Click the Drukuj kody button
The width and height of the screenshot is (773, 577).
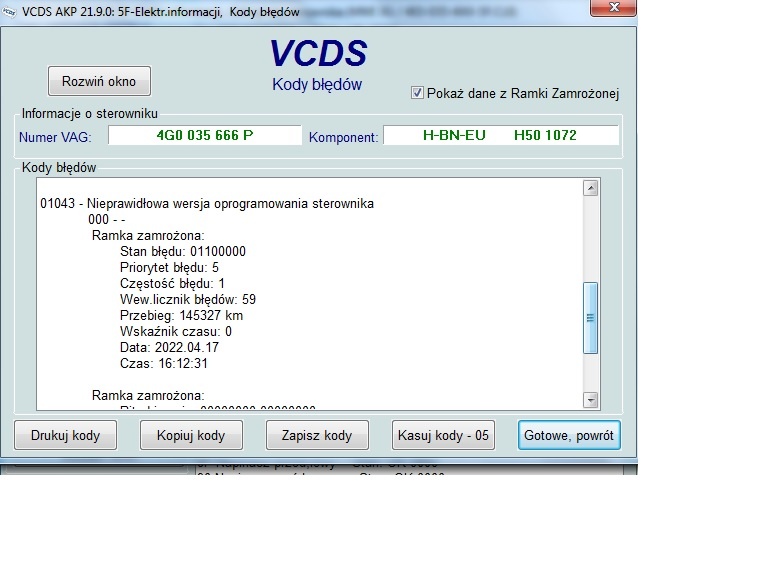pyautogui.click(x=66, y=435)
